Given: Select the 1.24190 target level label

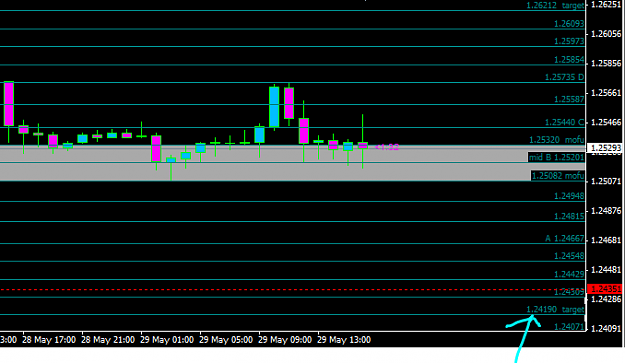Looking at the screenshot, I should 555,310.
